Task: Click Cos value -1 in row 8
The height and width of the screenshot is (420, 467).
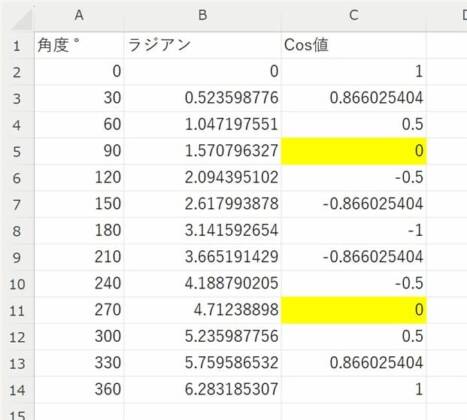Action: coord(354,231)
